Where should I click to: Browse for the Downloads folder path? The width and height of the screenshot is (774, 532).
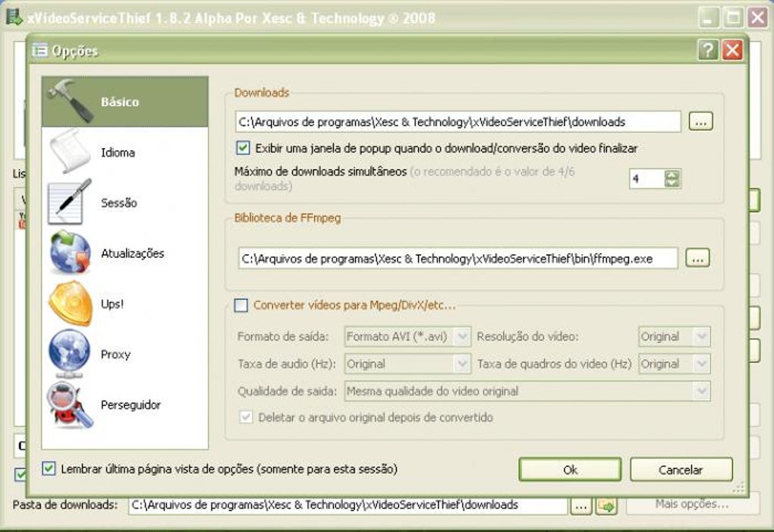click(700, 121)
